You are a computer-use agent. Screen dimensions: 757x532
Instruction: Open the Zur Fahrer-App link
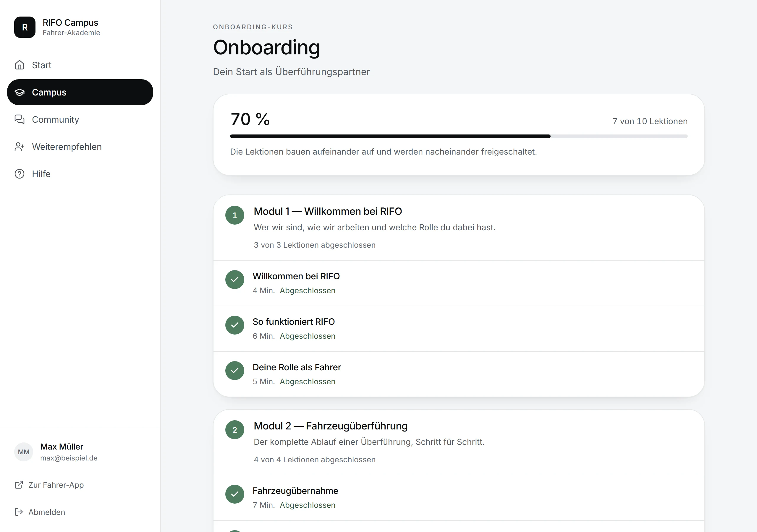click(80, 485)
